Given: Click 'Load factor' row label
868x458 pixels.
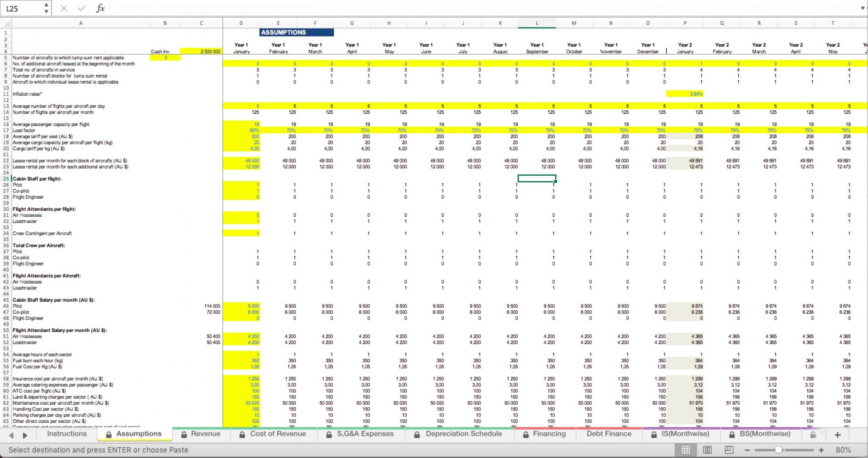Looking at the screenshot, I should 24,131.
